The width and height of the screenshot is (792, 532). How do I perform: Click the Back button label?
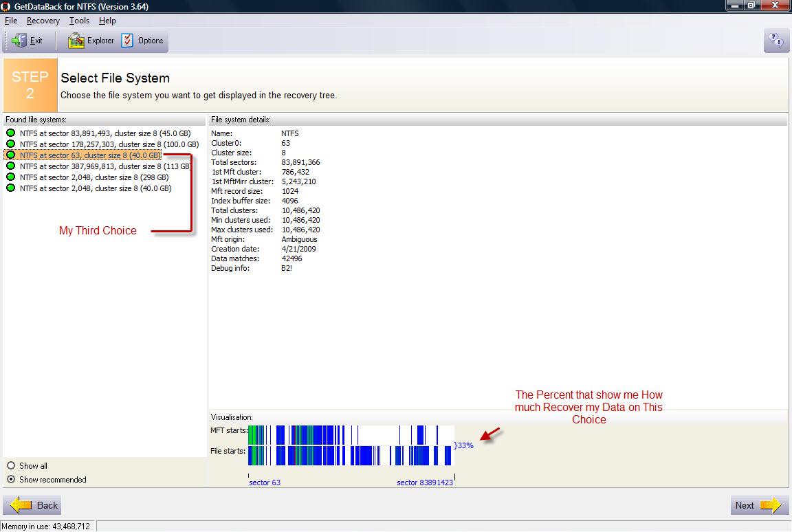tap(47, 505)
